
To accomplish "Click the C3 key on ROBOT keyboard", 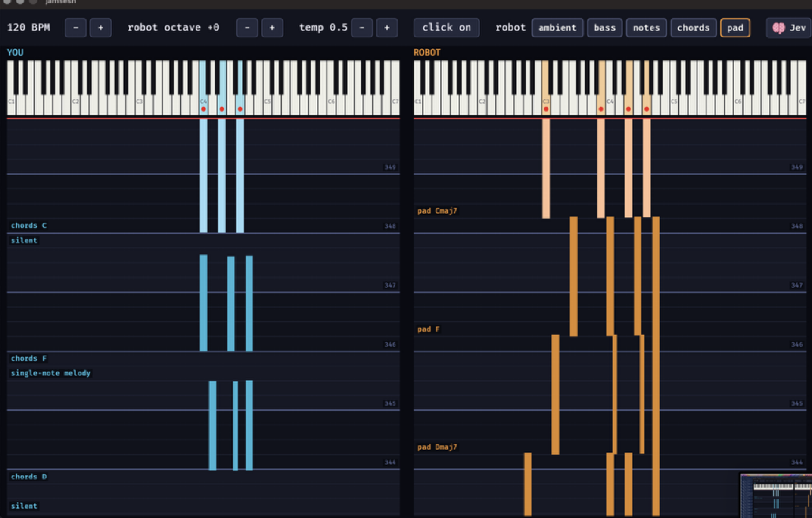I will click(x=546, y=103).
